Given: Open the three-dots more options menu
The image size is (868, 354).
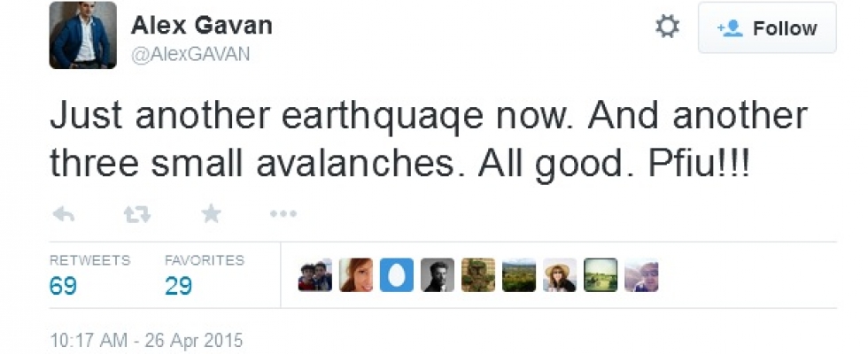Looking at the screenshot, I should click(282, 213).
